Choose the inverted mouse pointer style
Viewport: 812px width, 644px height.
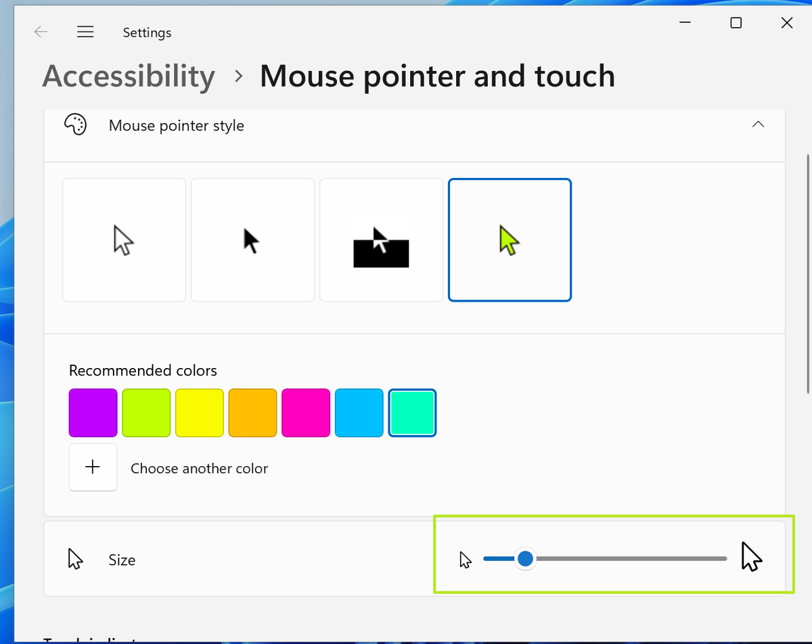tap(381, 239)
